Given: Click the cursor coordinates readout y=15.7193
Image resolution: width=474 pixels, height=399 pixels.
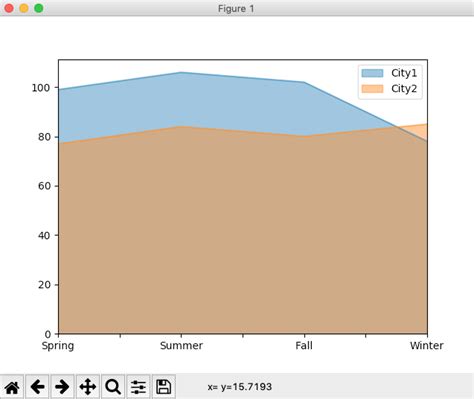Looking at the screenshot, I should 240,387.
